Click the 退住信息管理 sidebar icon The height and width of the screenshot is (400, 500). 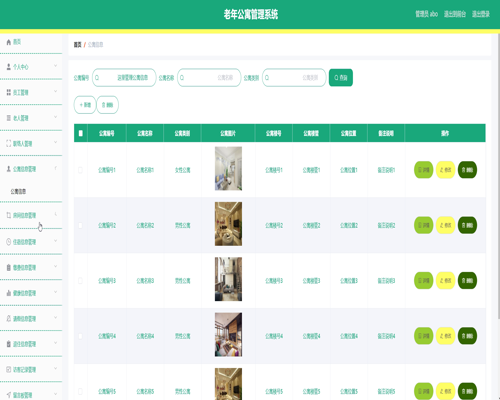(x=9, y=344)
